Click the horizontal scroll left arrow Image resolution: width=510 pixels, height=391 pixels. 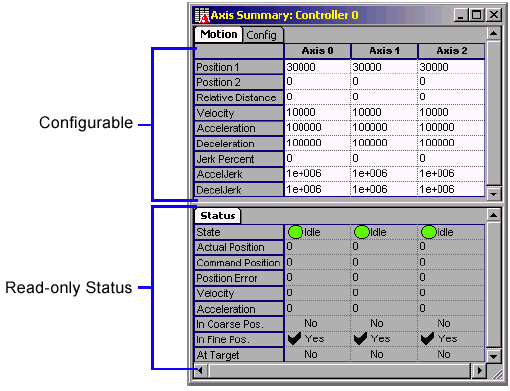202,370
